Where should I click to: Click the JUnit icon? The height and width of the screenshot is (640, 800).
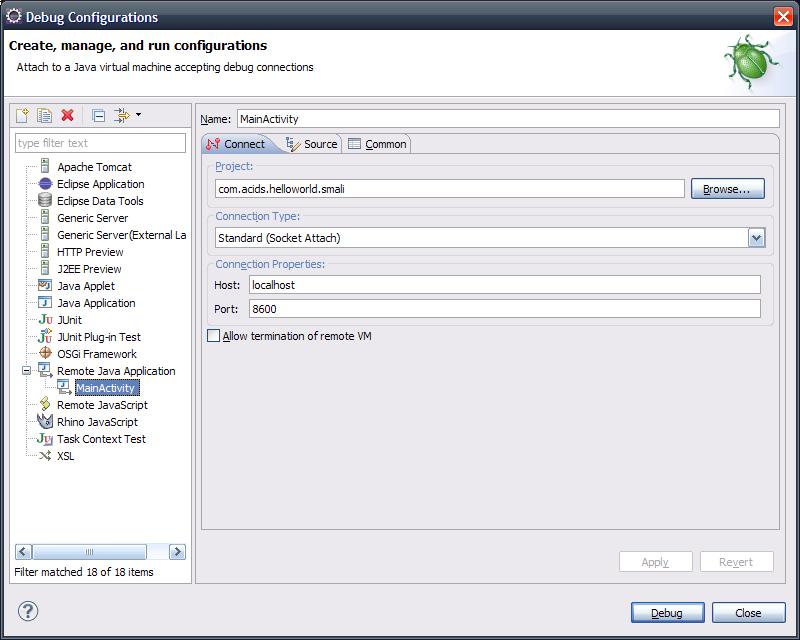point(45,319)
